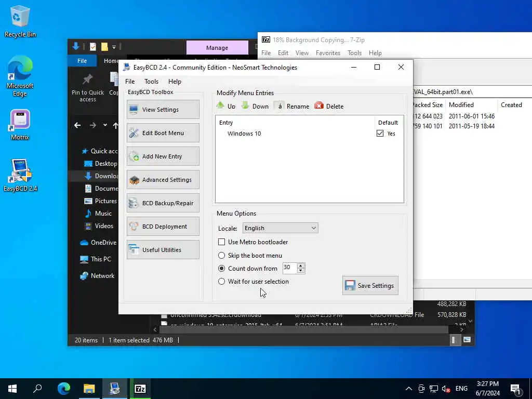
Task: Select the Recycle Bin desktop icon
Action: click(x=20, y=21)
